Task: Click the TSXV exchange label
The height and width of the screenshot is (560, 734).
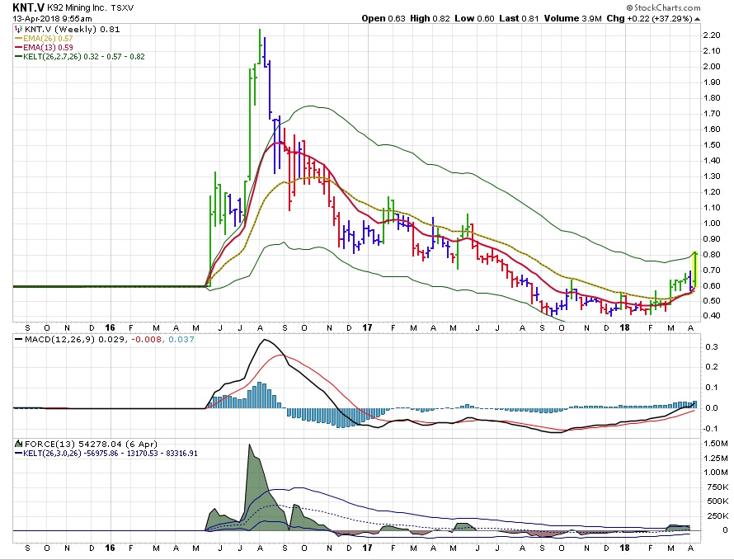Action: [122, 8]
